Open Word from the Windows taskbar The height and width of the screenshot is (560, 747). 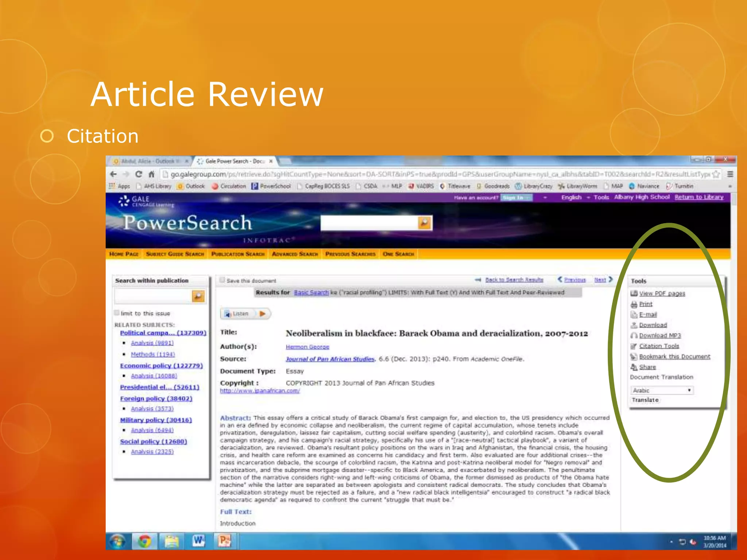198,541
